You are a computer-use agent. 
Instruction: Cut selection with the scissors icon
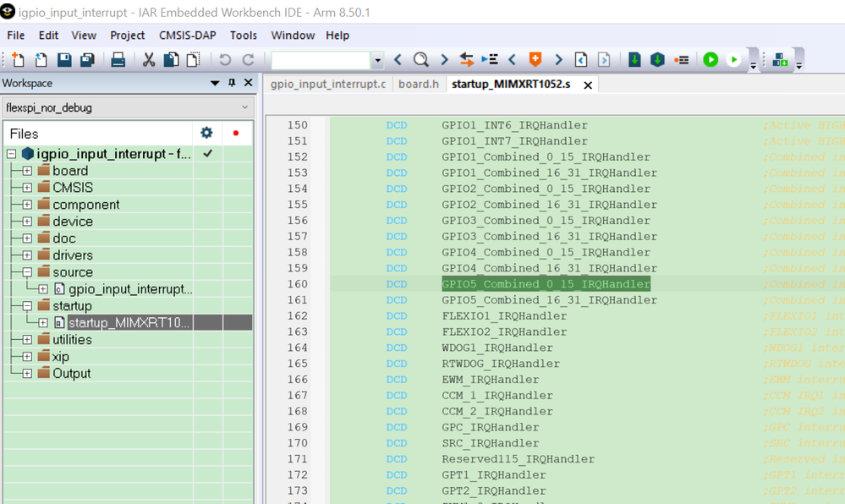(149, 60)
